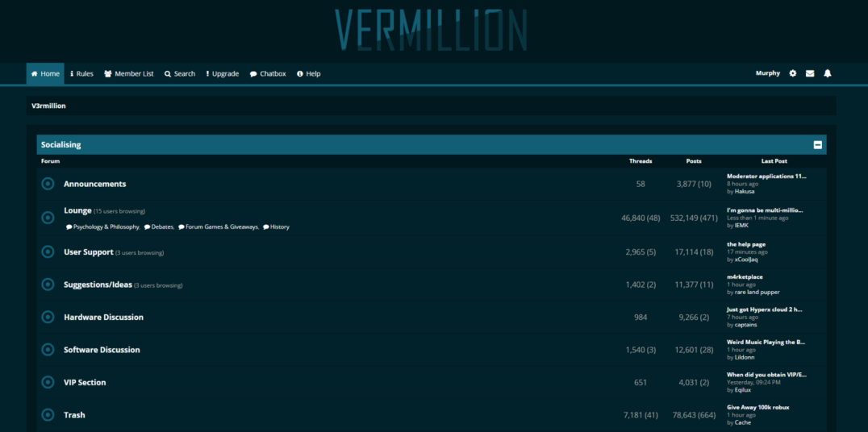This screenshot has height=432, width=868.
Task: Visit poster Hakusa's profile
Action: pyautogui.click(x=745, y=191)
